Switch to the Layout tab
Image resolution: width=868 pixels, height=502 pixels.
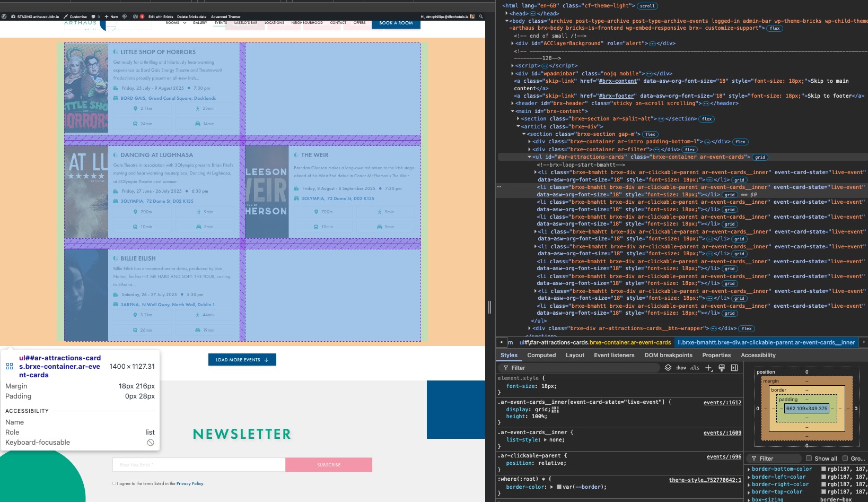pyautogui.click(x=575, y=355)
